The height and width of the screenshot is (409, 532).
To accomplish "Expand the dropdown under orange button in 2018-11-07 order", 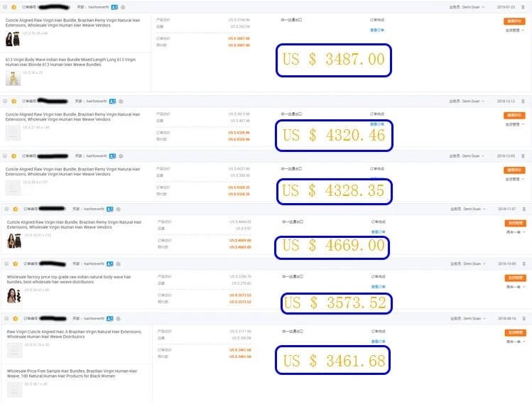I will click(x=516, y=232).
